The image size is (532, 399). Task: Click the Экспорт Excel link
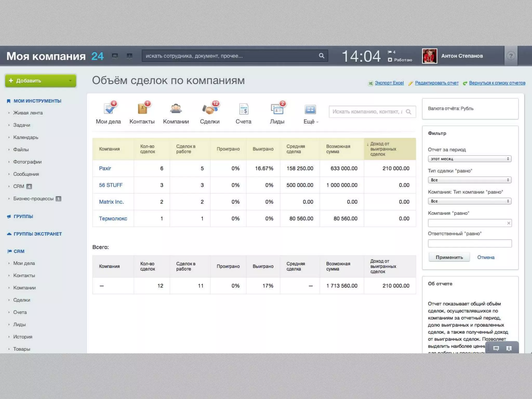[x=389, y=83]
